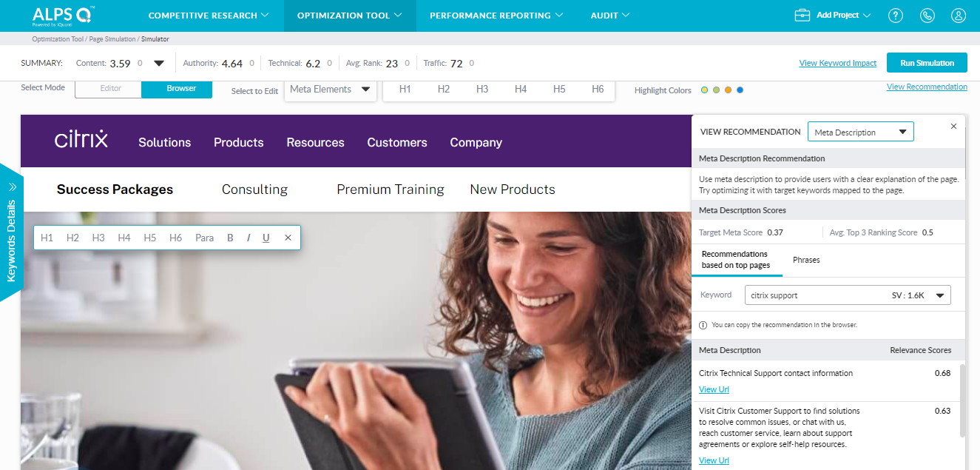Click Run Simulation button

point(927,63)
